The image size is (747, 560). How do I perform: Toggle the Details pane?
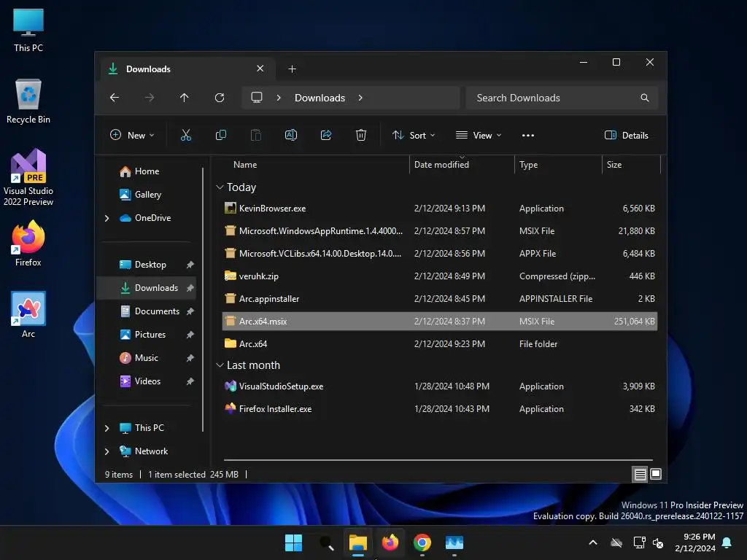(x=627, y=135)
